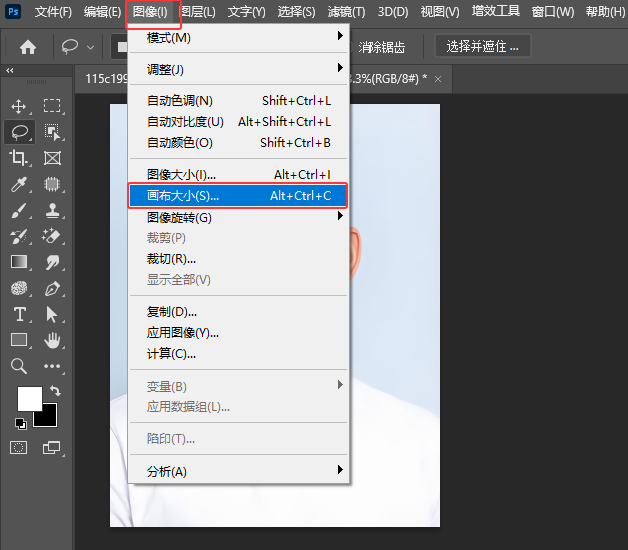Choose 复制(D)... menu item

239,312
